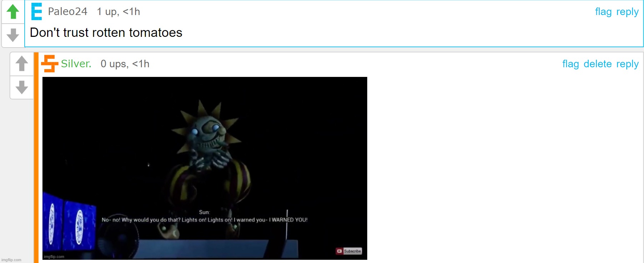The width and height of the screenshot is (644, 263).
Task: Upvote Paleo24's comment with green arrow
Action: [13, 12]
